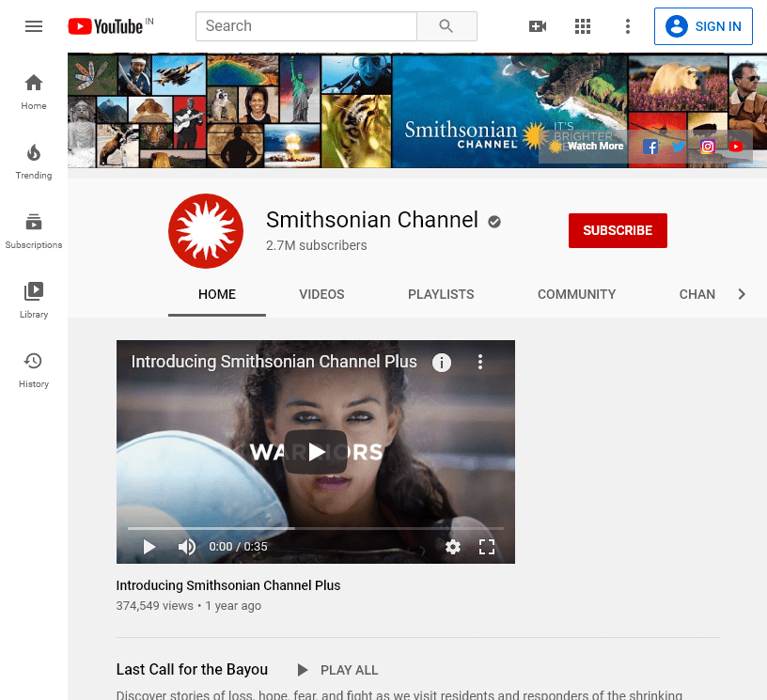
Task: Open the hamburger guide menu
Action: pos(34,26)
